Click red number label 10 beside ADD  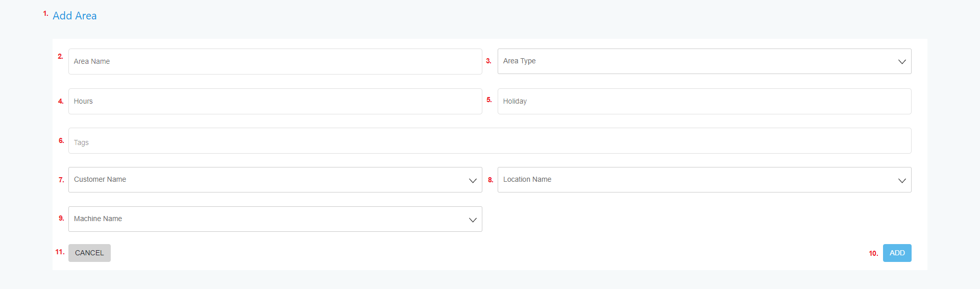[873, 253]
